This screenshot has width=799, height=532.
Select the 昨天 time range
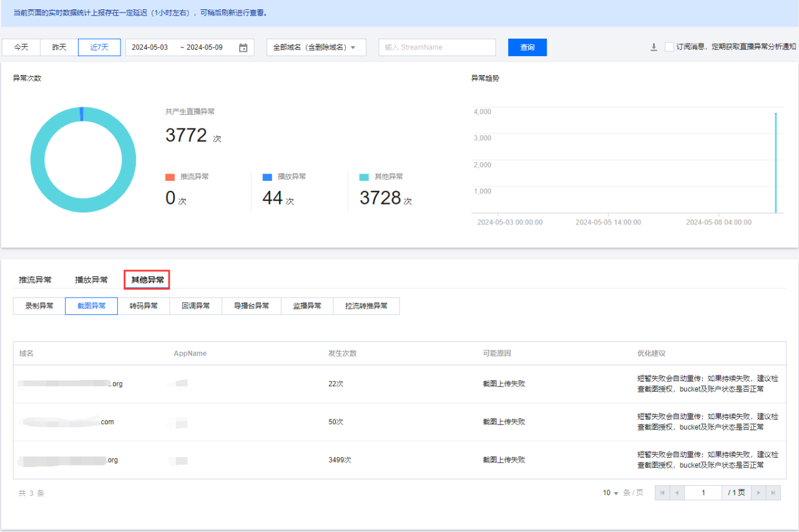[x=59, y=47]
